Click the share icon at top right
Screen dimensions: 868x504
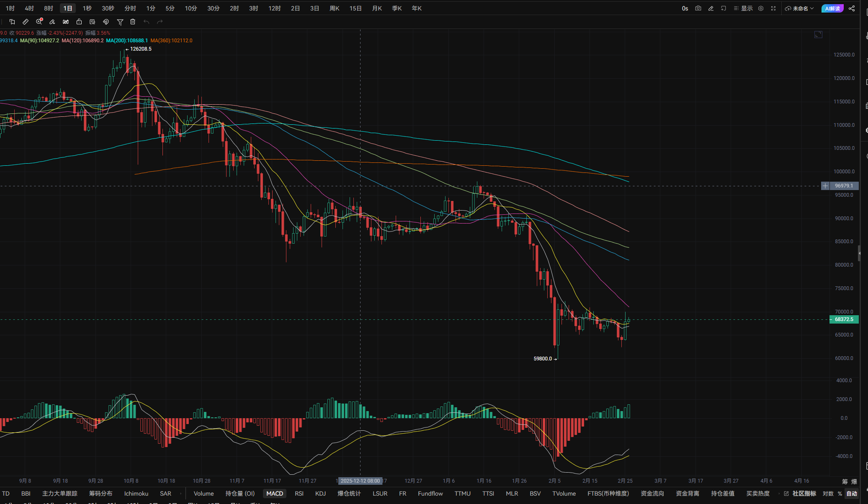click(x=852, y=8)
